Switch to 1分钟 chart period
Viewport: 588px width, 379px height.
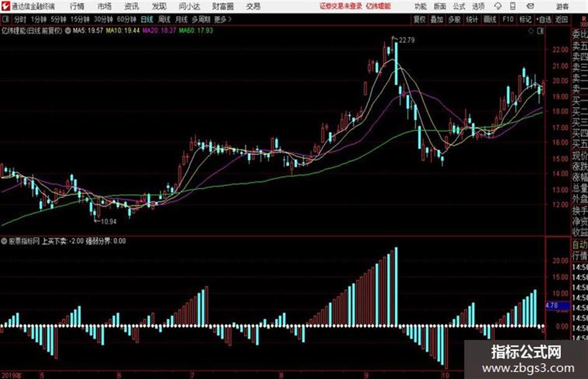click(38, 19)
